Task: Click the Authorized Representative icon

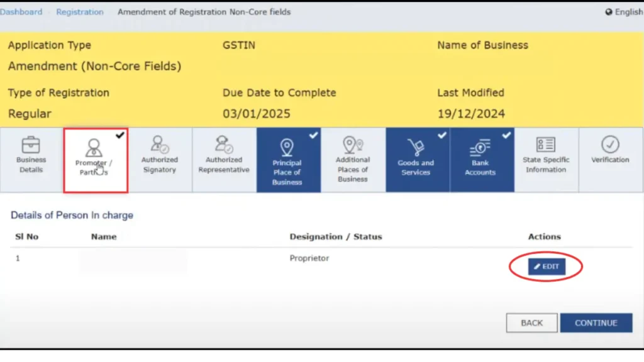Action: [224, 144]
